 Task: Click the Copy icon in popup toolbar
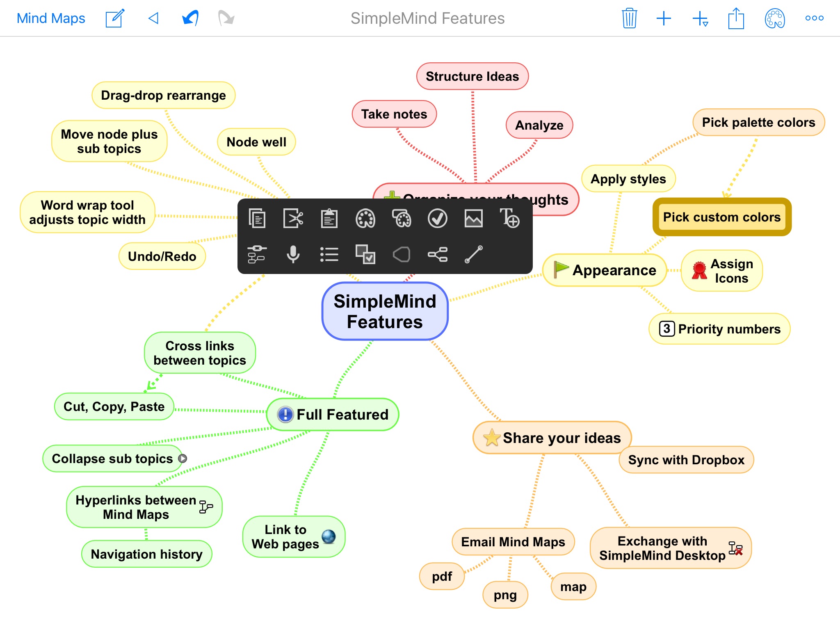257,218
